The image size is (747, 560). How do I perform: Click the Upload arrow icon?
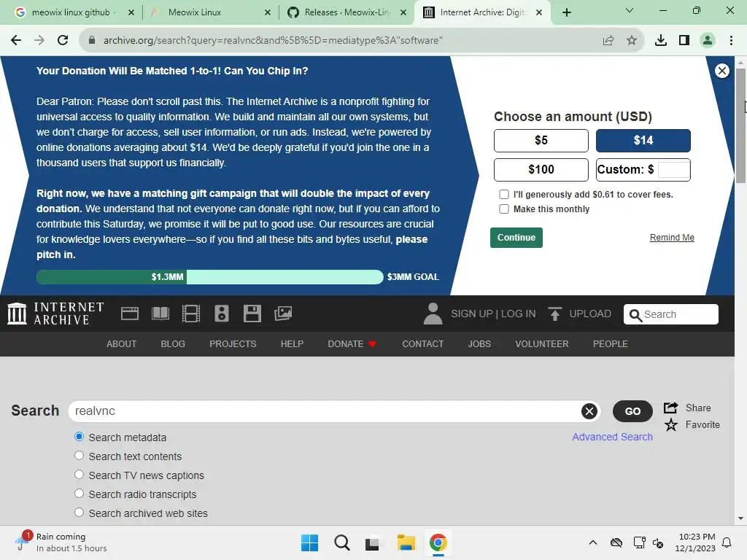click(x=554, y=314)
